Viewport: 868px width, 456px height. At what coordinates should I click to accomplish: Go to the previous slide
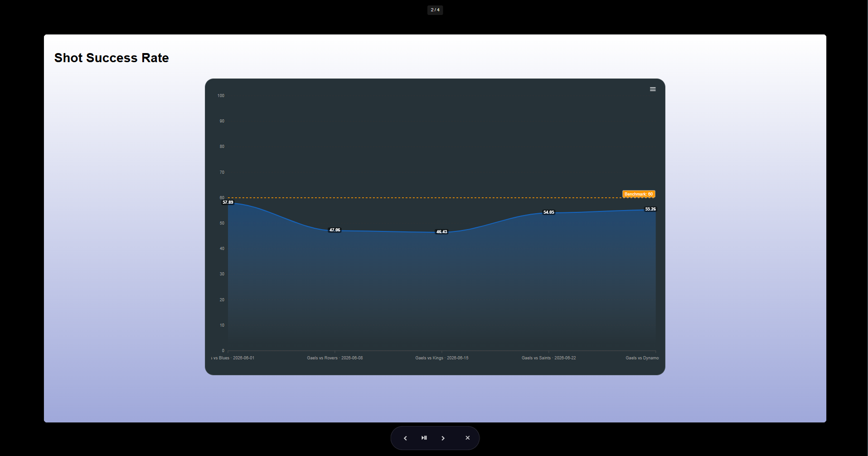coord(405,438)
